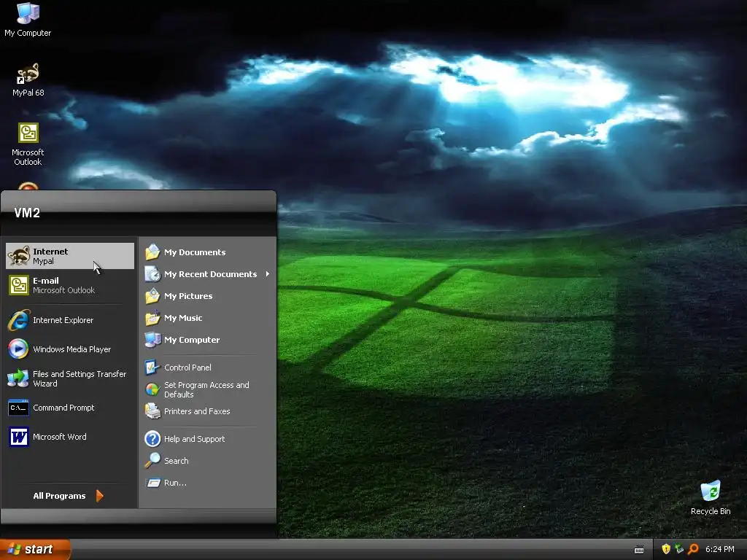Click the VM2 user name header

(27, 213)
